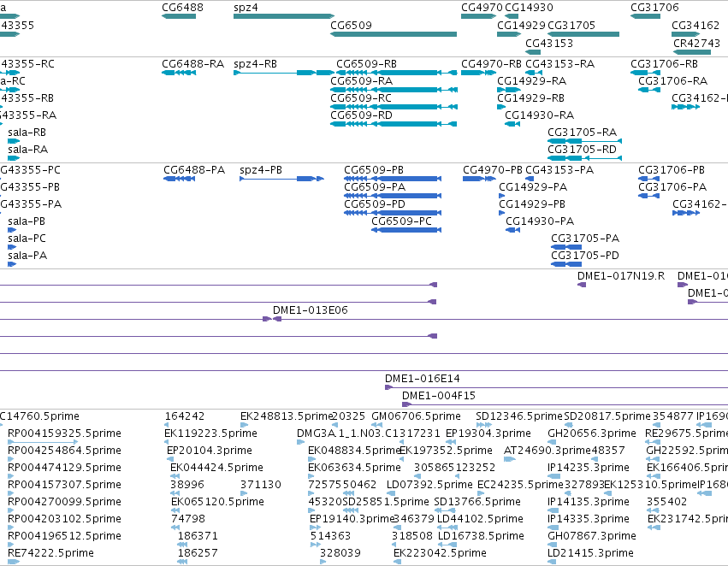Image resolution: width=728 pixels, height=566 pixels.
Task: Select protein CG31705-PA
Action: pos(585,239)
